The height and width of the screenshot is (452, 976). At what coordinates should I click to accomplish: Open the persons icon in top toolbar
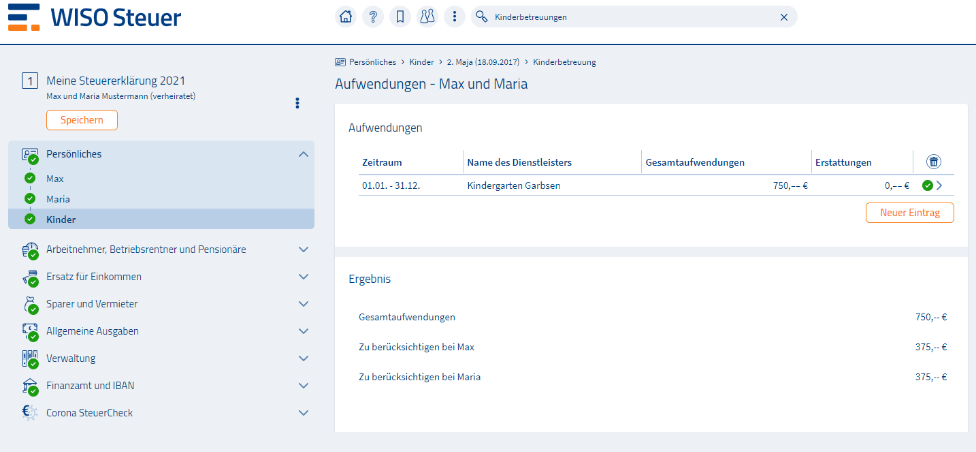click(427, 17)
